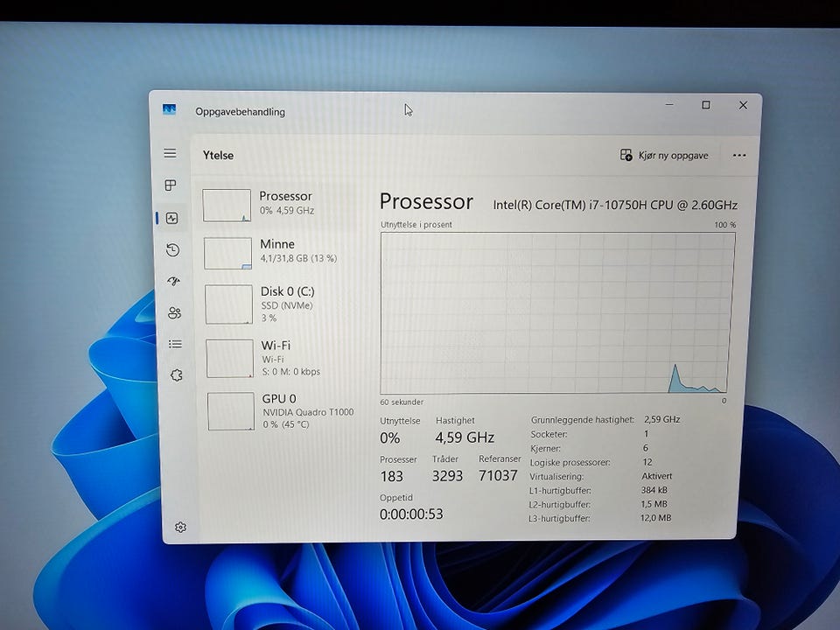Click the Disk 0 mini graph thumbnail
This screenshot has width=840, height=630.
(228, 304)
